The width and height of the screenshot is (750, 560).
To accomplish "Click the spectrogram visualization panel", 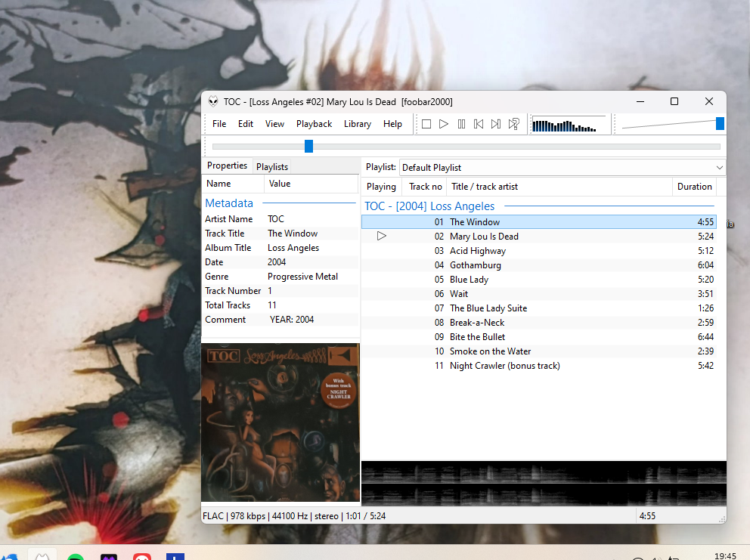I will coord(544,483).
